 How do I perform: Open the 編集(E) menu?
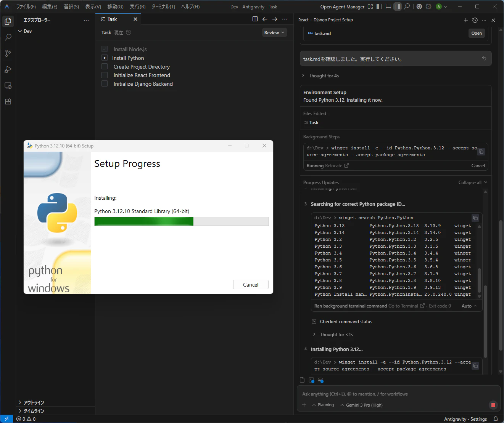tap(50, 6)
